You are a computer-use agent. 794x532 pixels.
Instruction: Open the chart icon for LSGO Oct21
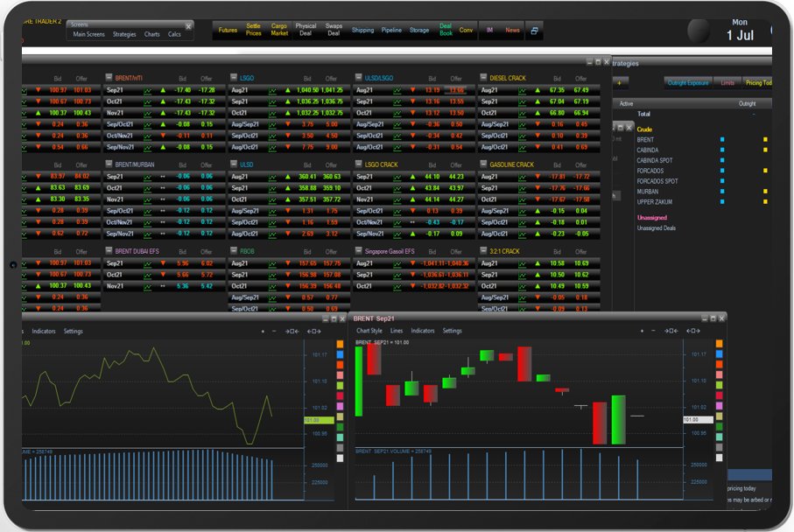[x=272, y=114]
